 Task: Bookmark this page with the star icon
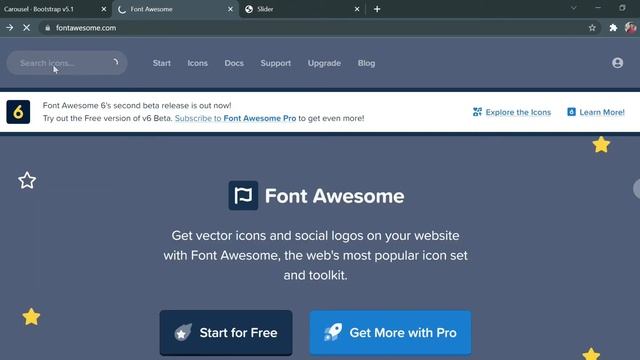pyautogui.click(x=592, y=28)
